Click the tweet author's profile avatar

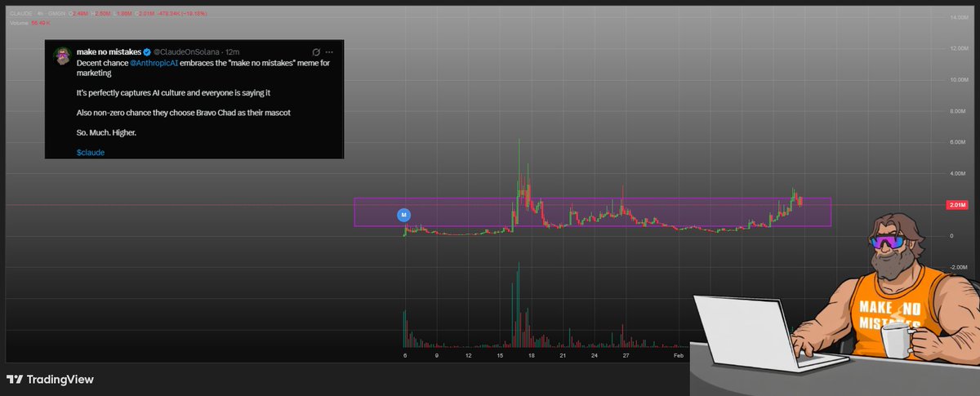pyautogui.click(x=61, y=55)
